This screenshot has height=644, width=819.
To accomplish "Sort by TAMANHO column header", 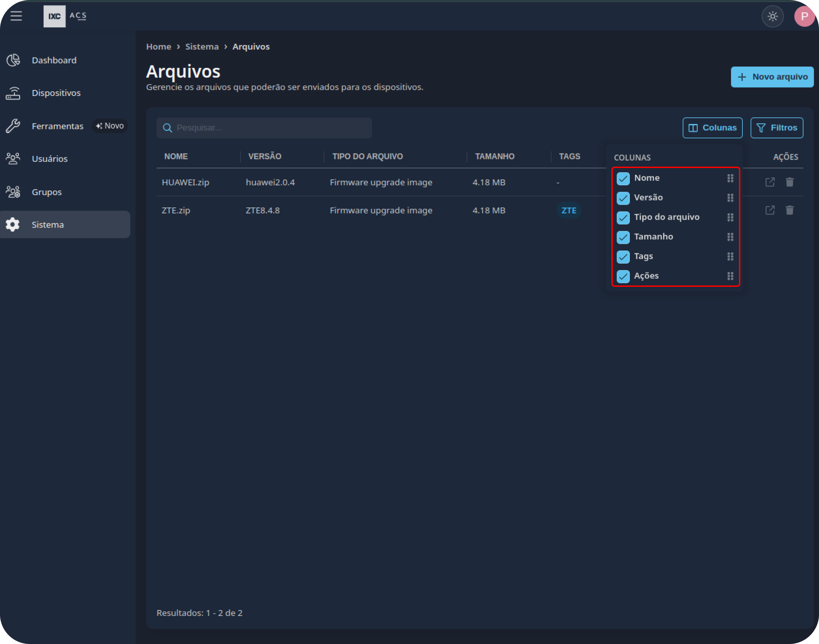I will pyautogui.click(x=495, y=157).
